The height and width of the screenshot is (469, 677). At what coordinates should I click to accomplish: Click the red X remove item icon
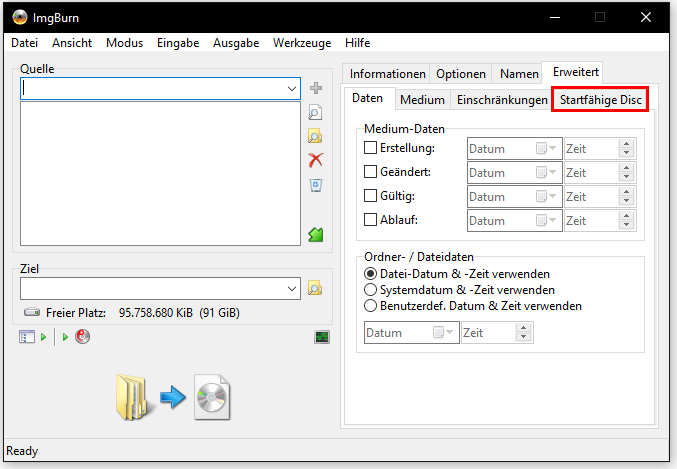(x=316, y=160)
